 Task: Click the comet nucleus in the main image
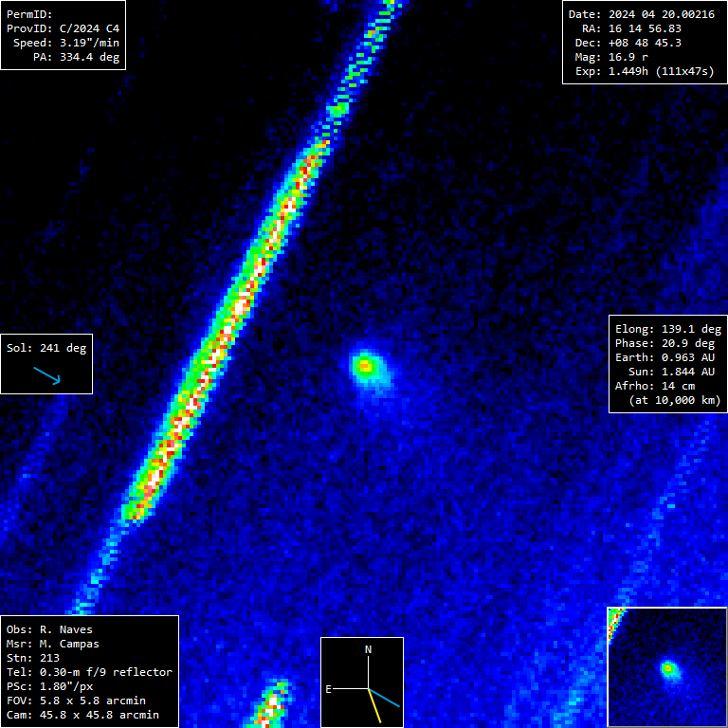pyautogui.click(x=365, y=366)
